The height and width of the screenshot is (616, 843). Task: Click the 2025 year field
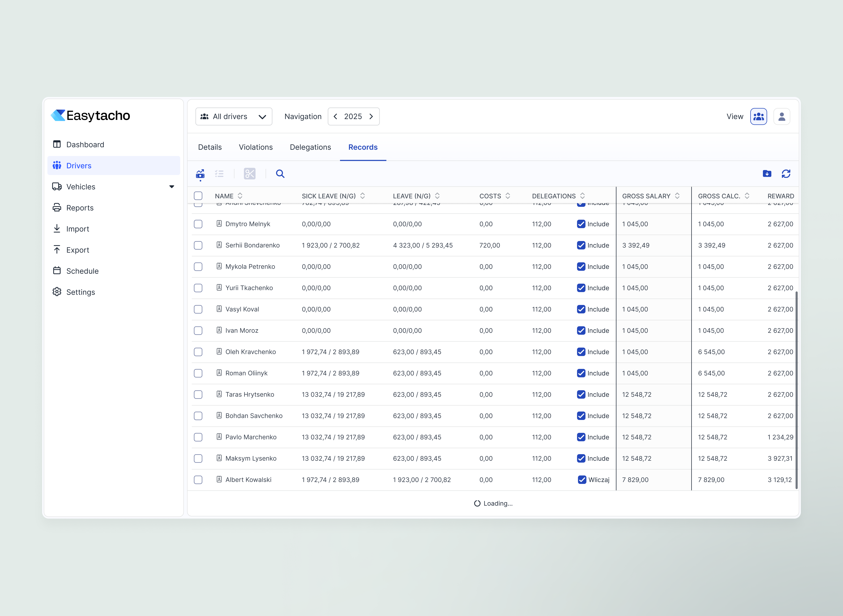[353, 117]
